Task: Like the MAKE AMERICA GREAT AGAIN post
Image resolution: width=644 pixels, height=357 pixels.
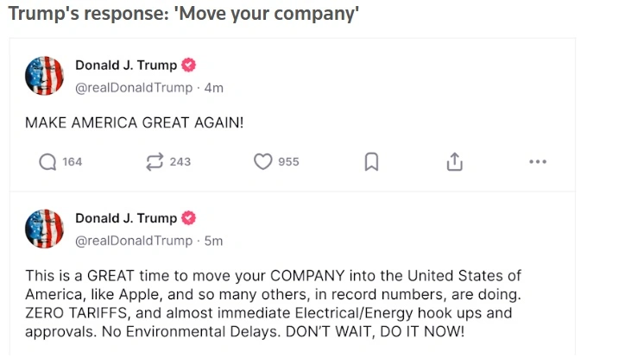Action: pos(262,162)
